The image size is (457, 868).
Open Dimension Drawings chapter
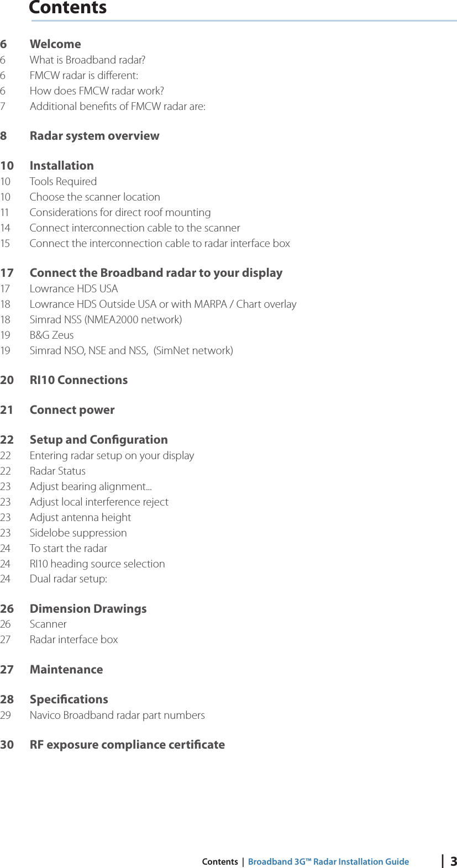tap(88, 609)
